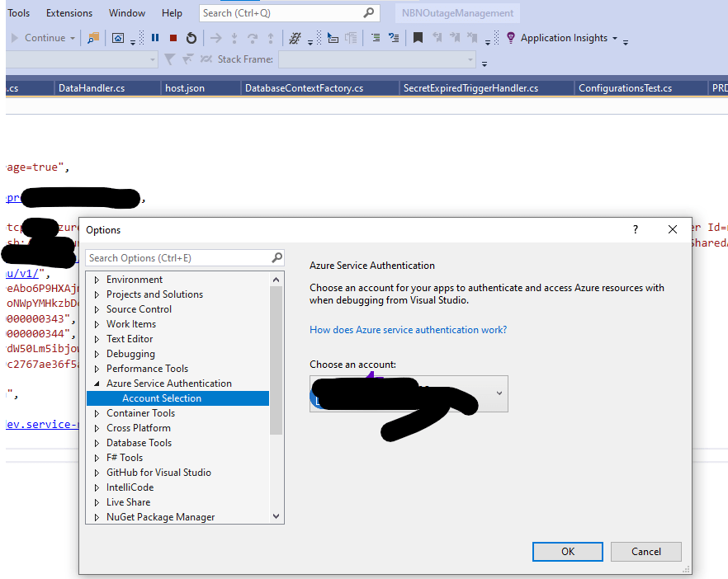Expand the Work Items node
The image size is (728, 579).
pyautogui.click(x=97, y=324)
